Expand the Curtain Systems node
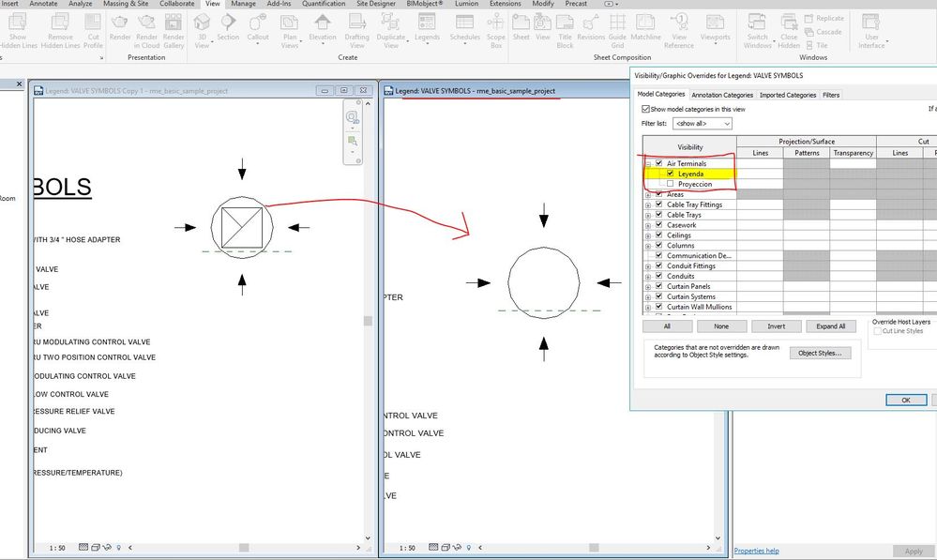 tap(648, 297)
